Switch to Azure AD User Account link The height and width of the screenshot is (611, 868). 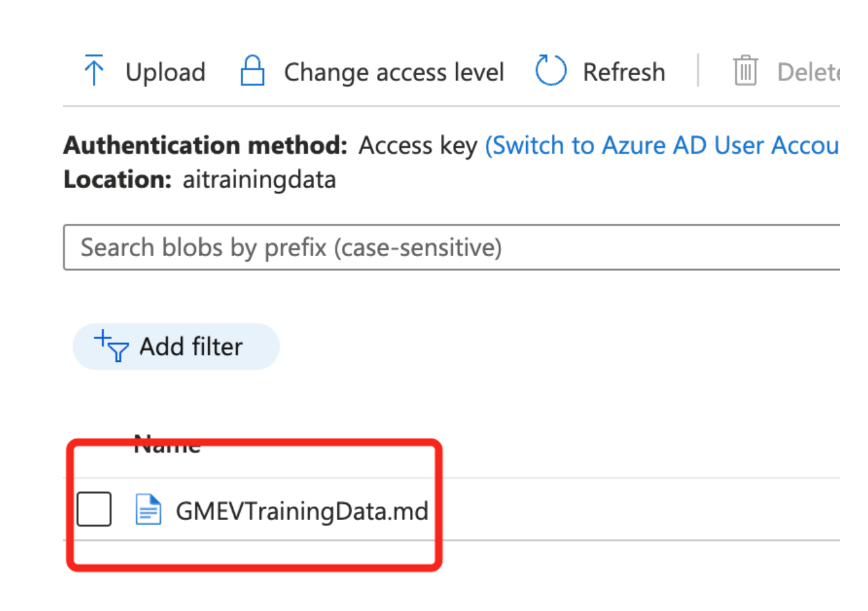[662, 145]
